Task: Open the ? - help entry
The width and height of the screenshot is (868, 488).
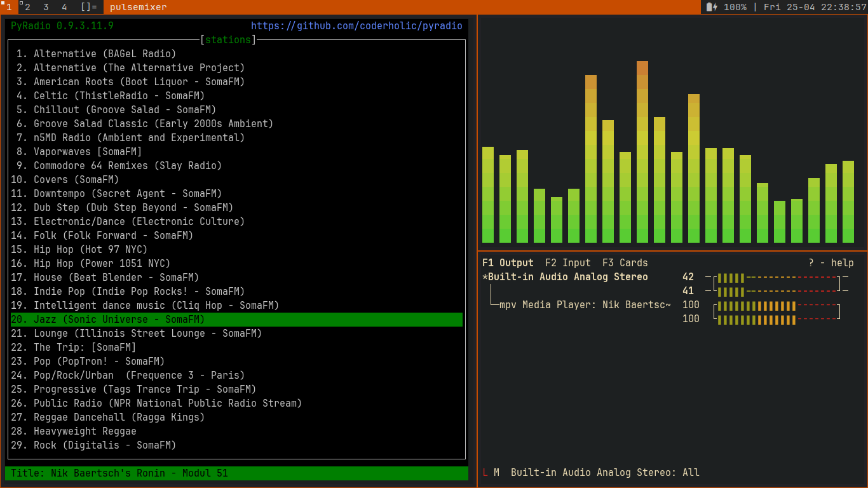Action: click(831, 263)
